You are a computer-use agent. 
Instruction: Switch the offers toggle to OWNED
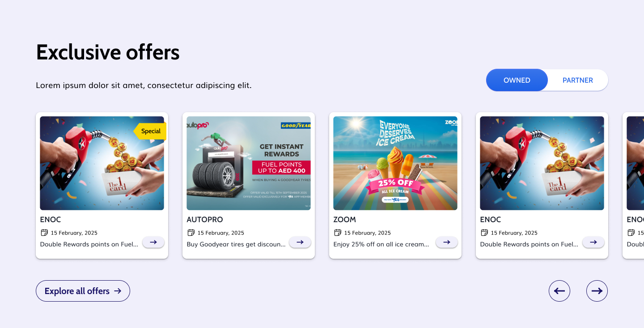coord(517,80)
